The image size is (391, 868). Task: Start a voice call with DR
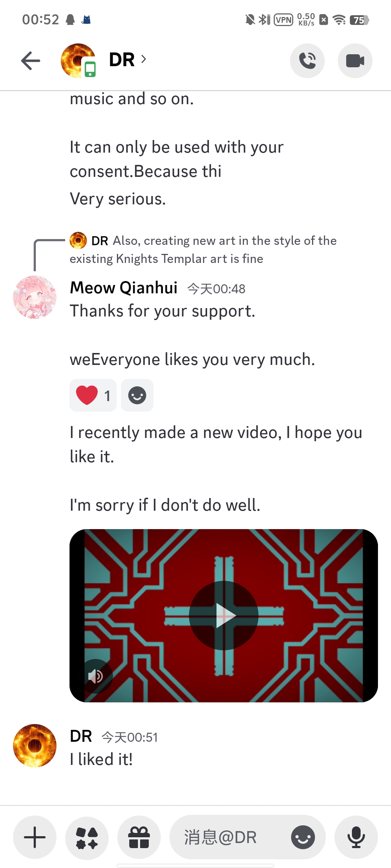tap(307, 61)
